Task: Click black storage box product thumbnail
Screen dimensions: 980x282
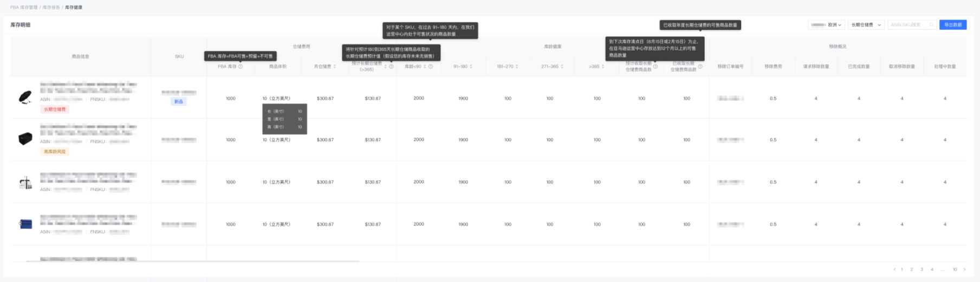Action: pos(25,139)
